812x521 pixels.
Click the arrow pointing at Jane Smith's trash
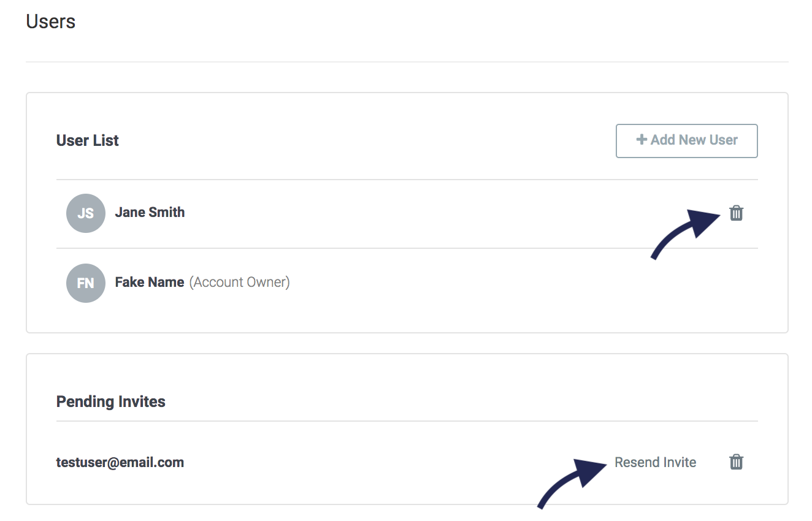684,234
